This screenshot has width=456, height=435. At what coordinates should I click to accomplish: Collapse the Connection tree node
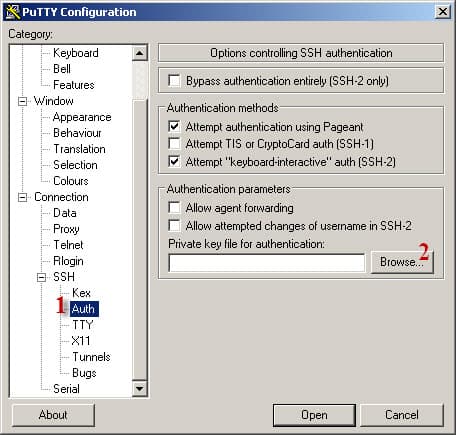(22, 197)
